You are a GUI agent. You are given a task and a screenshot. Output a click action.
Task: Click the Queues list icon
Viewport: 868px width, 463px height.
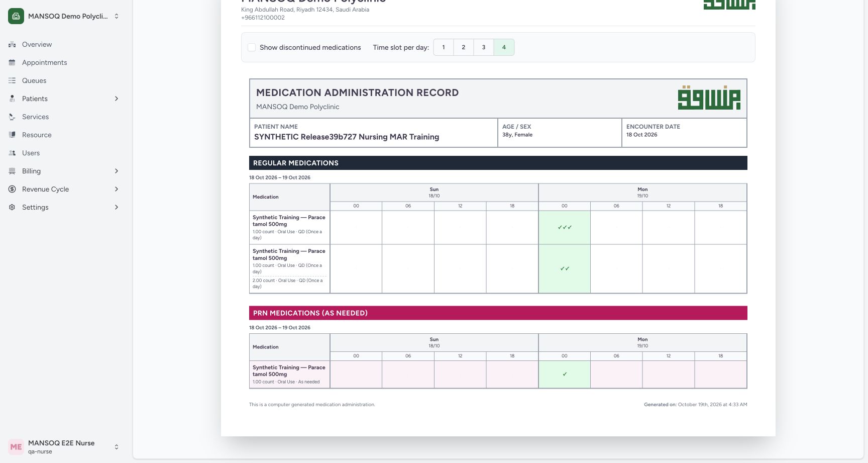coord(12,80)
